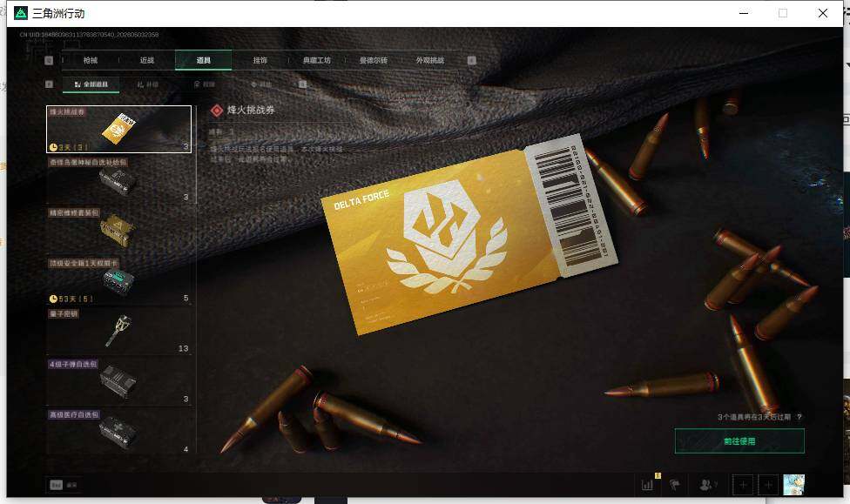
Task: Open the 挂饰 tab
Action: pyautogui.click(x=260, y=60)
